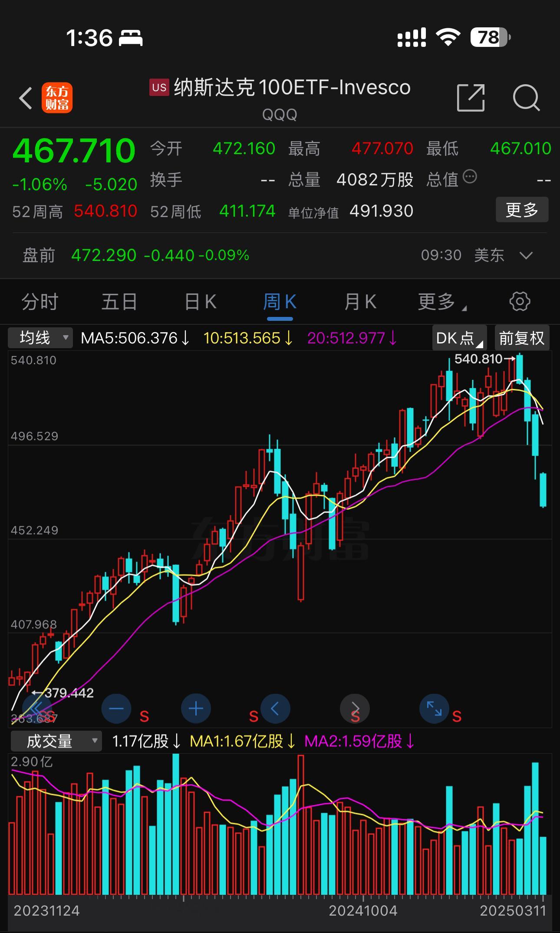Tap the 496.529 price axis label

pos(34,436)
